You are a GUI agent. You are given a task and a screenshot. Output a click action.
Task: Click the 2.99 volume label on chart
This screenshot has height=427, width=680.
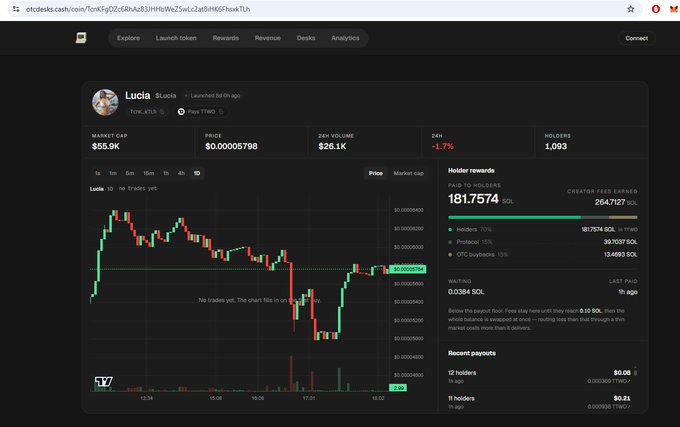(x=398, y=388)
